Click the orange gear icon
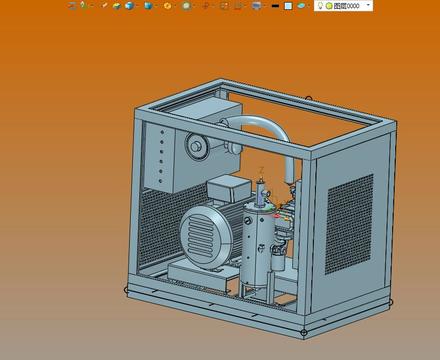This screenshot has height=360, width=440. click(x=168, y=6)
